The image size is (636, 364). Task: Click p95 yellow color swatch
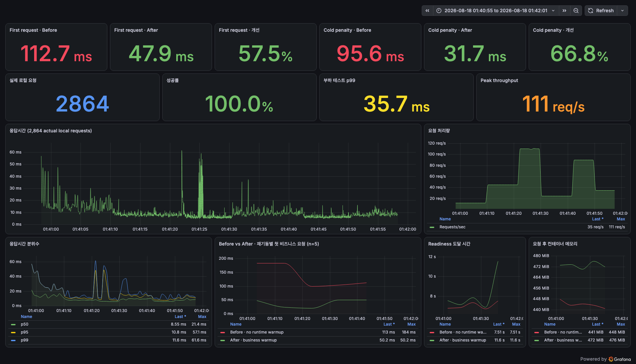13,332
